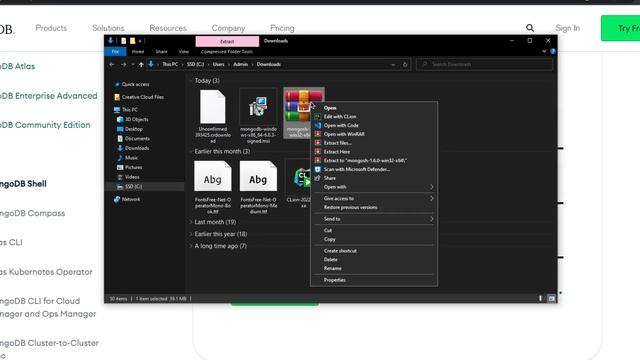Open the recent locations dropdown arrow

tap(133, 64)
